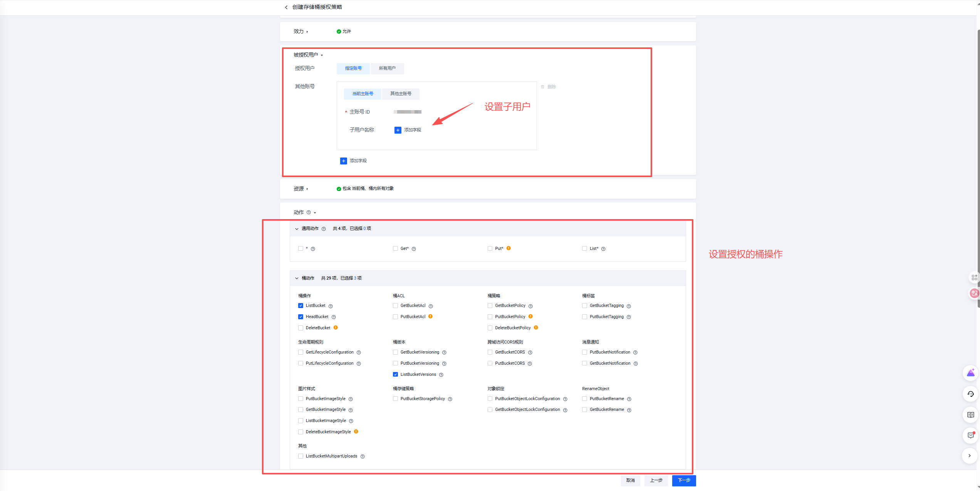The width and height of the screenshot is (980, 491).
Task: Open the documentation book icon in right sidebar
Action: point(970,415)
